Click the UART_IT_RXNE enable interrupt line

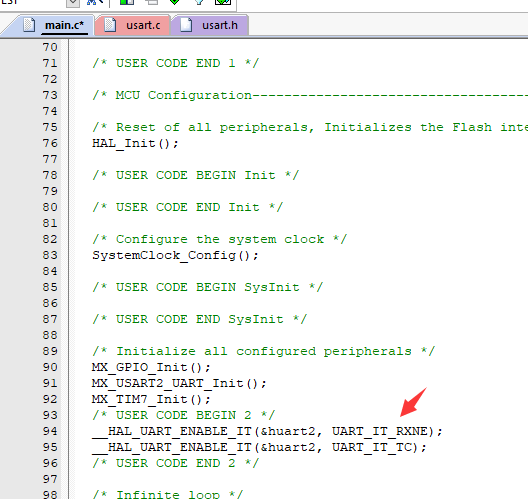(267, 431)
